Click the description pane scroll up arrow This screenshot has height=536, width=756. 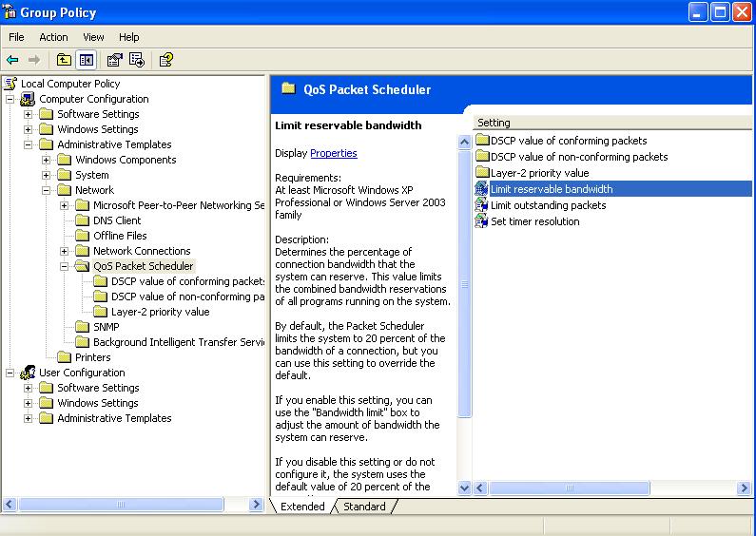(464, 142)
